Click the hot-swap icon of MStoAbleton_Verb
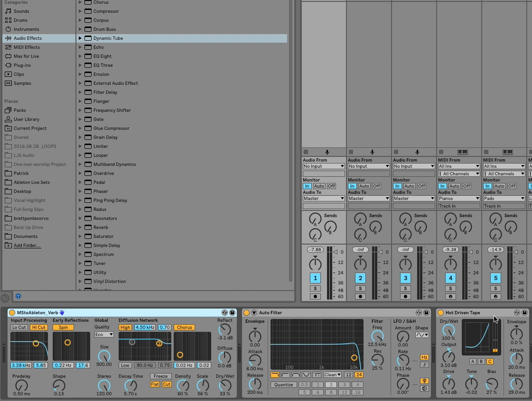 pyautogui.click(x=224, y=312)
